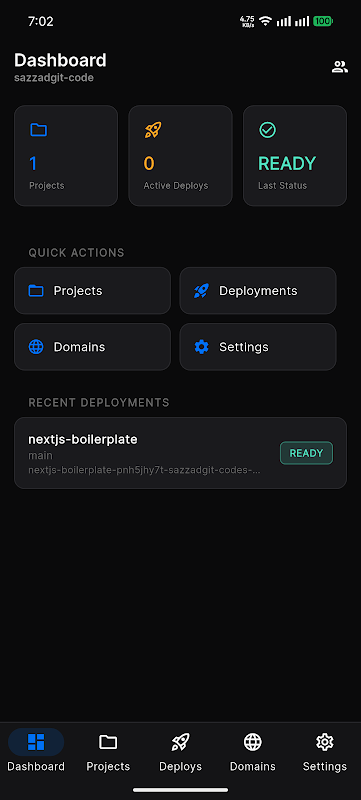Switch to the Domains tab in the bottom bar

point(253,750)
